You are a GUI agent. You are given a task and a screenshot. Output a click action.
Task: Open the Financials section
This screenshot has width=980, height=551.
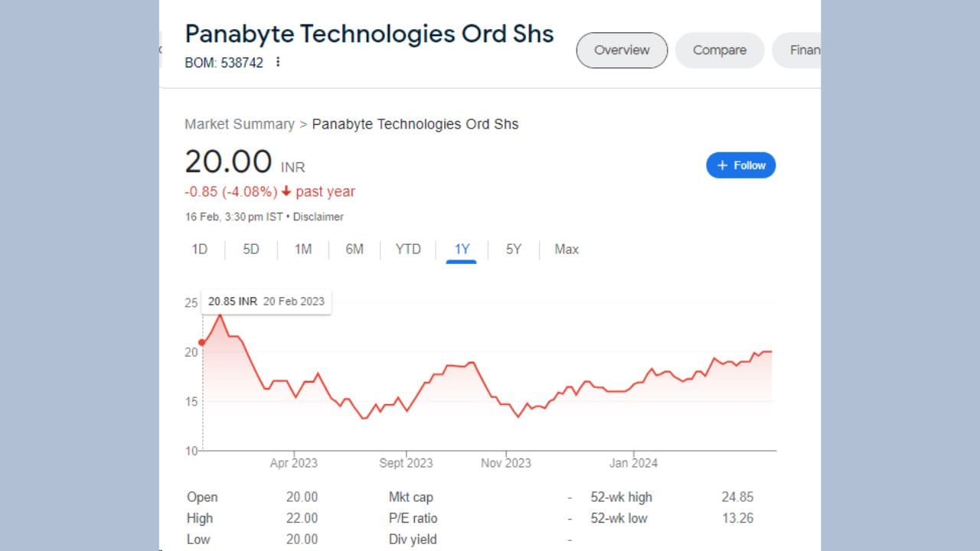804,50
